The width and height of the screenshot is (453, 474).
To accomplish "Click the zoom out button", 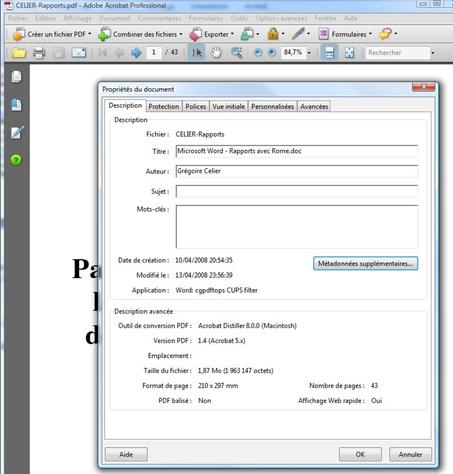I will click(258, 53).
